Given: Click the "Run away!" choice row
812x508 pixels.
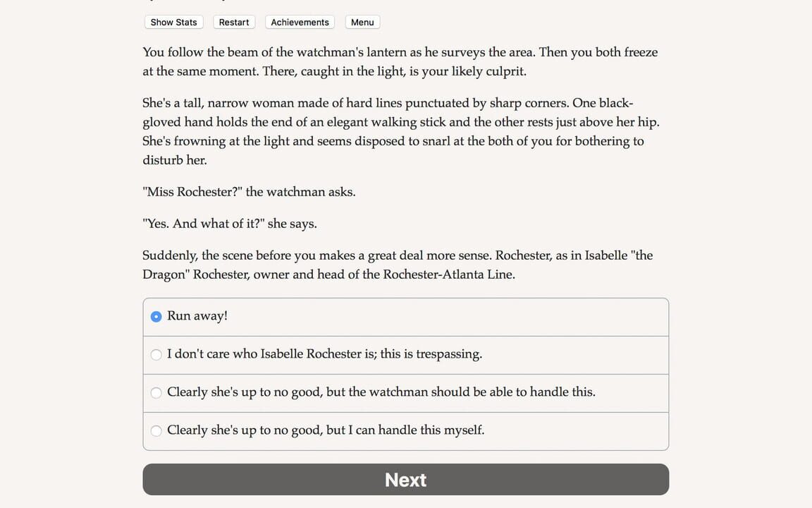Looking at the screenshot, I should 405,316.
